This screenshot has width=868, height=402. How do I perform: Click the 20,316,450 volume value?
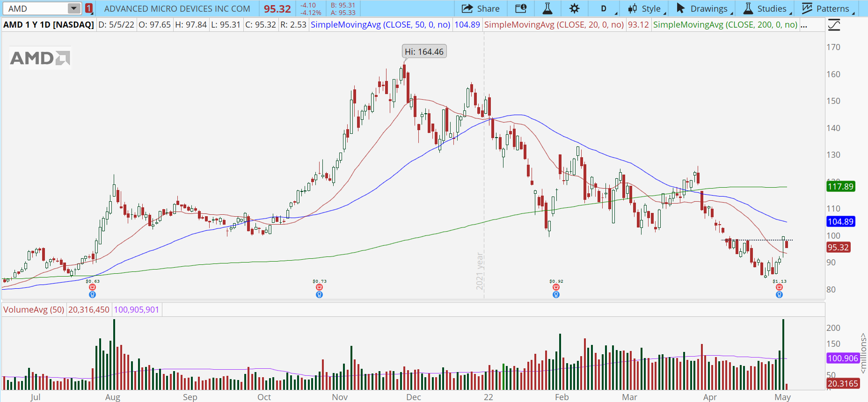tap(89, 309)
